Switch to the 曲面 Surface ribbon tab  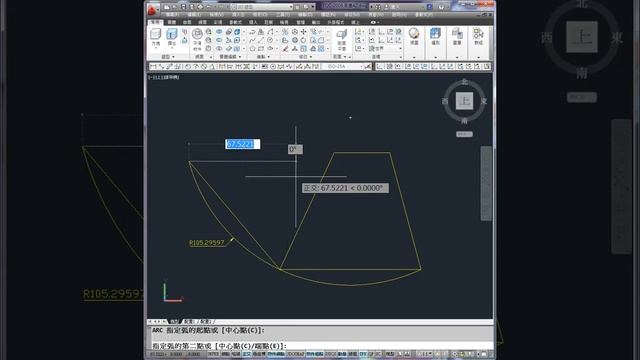[187, 22]
